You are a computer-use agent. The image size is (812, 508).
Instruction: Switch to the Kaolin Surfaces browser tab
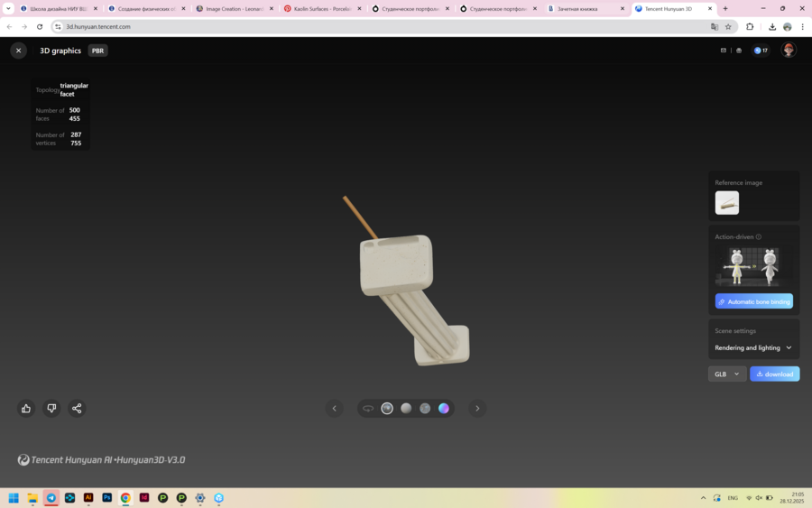(x=320, y=9)
